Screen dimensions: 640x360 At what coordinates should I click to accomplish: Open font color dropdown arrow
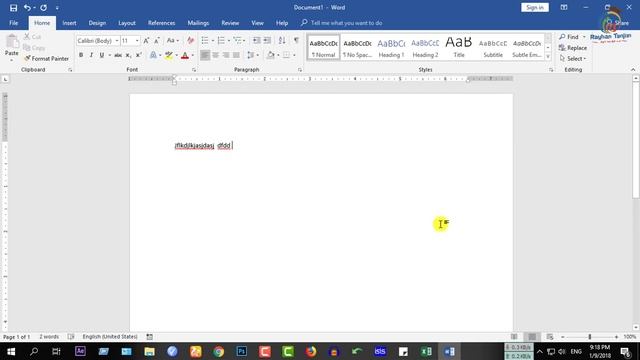193,55
